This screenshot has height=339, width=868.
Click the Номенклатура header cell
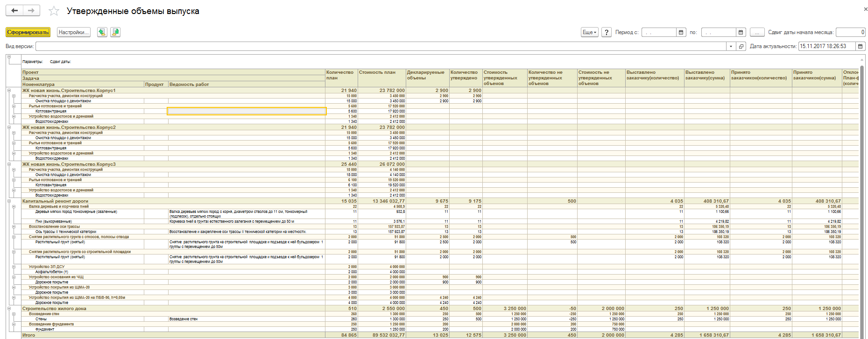click(x=83, y=85)
